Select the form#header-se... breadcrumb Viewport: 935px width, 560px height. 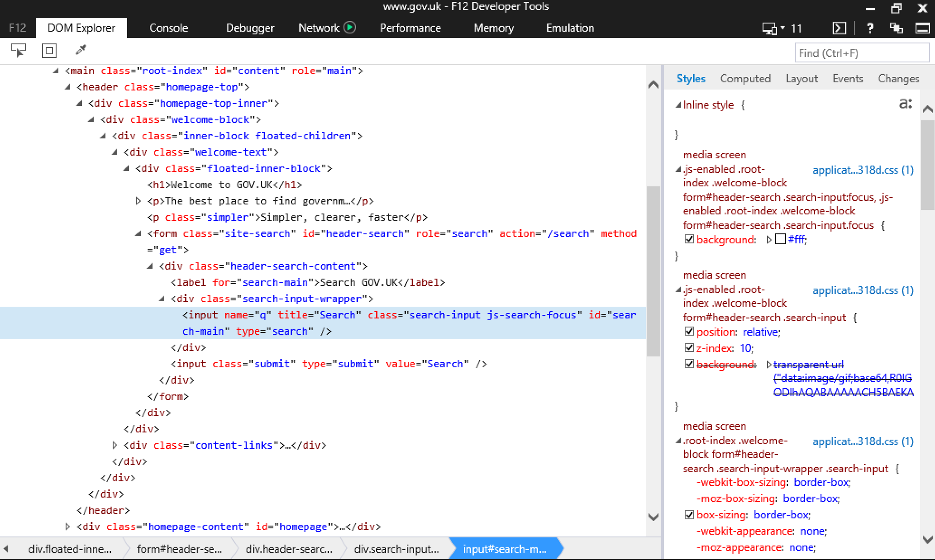point(179,549)
